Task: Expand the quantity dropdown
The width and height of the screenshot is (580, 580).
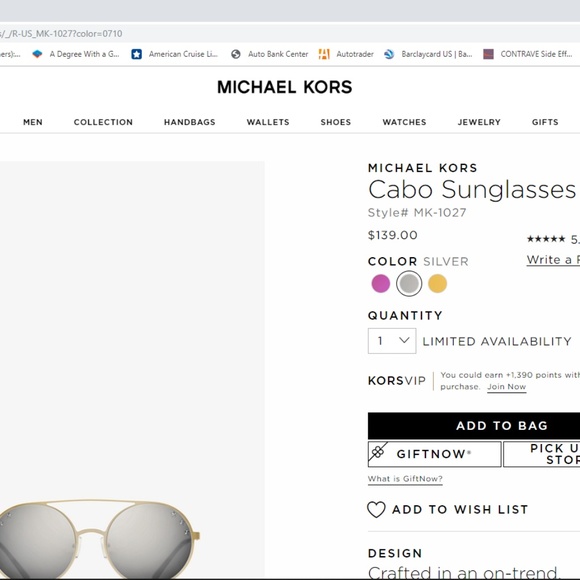Action: click(392, 341)
